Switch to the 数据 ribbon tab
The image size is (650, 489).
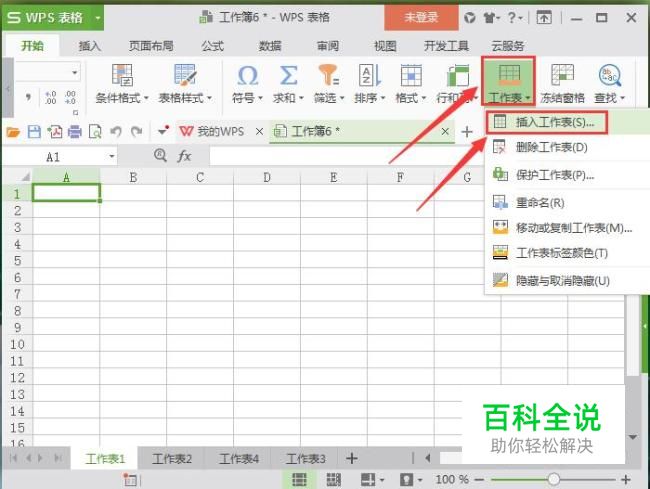pyautogui.click(x=270, y=46)
